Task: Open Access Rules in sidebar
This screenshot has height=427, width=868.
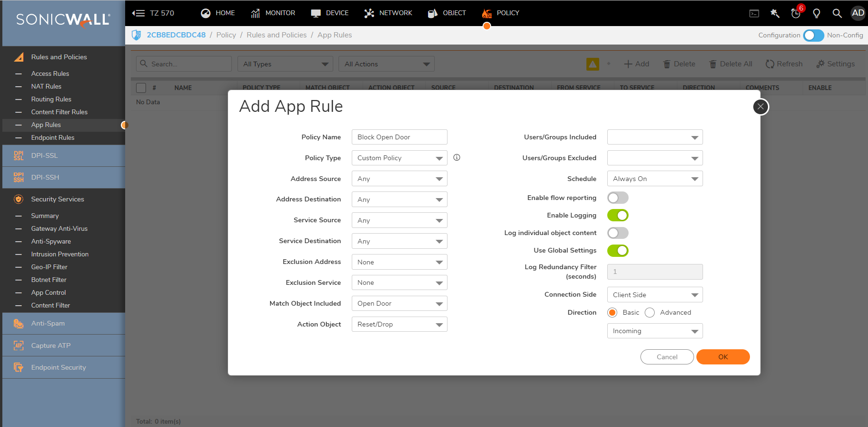Action: [50, 73]
